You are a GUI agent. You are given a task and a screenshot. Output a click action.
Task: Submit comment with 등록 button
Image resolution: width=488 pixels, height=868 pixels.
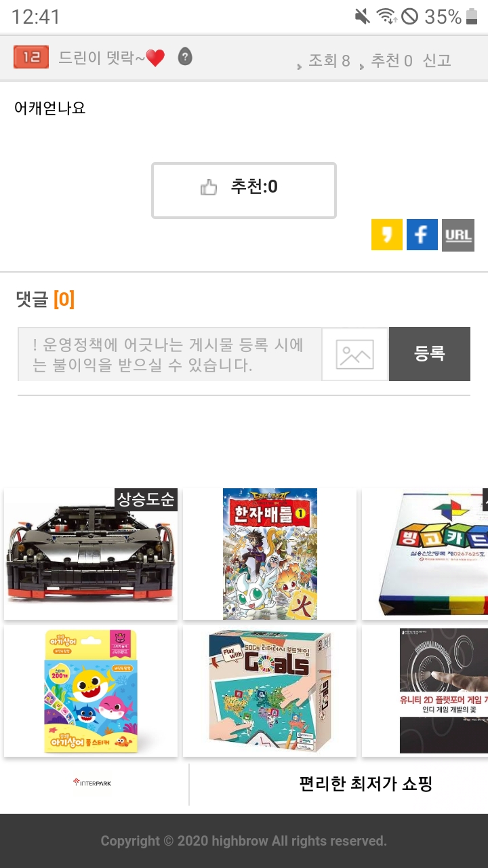430,354
